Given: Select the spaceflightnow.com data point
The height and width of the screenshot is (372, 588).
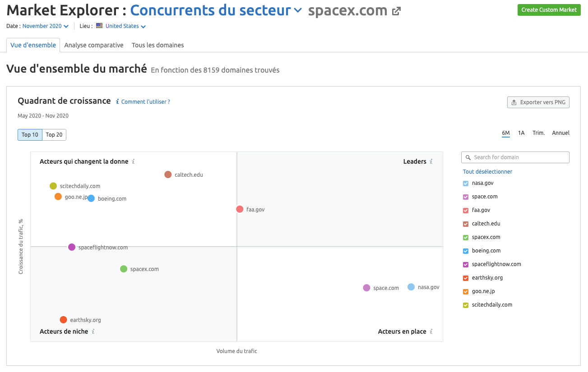Looking at the screenshot, I should 72,247.
